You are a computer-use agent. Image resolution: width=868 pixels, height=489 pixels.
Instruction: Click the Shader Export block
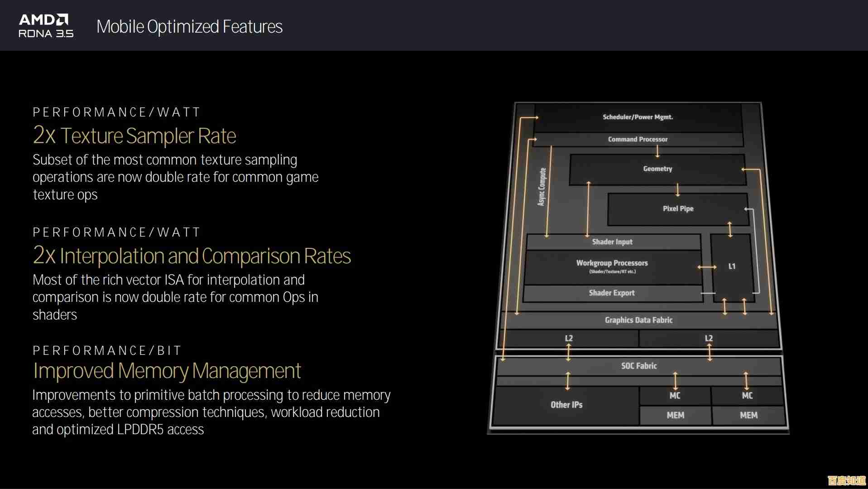coord(611,293)
